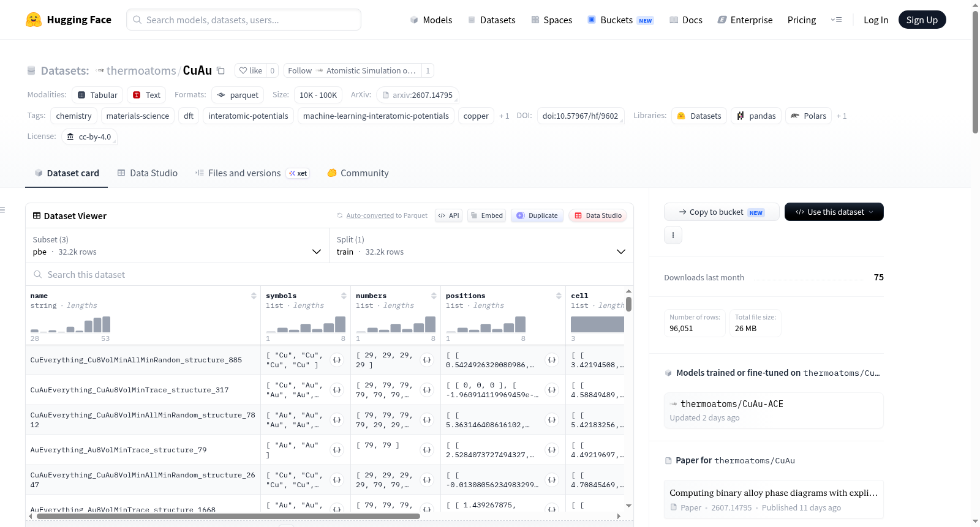Focus the main search models field
This screenshot has width=980, height=527.
[x=244, y=20]
